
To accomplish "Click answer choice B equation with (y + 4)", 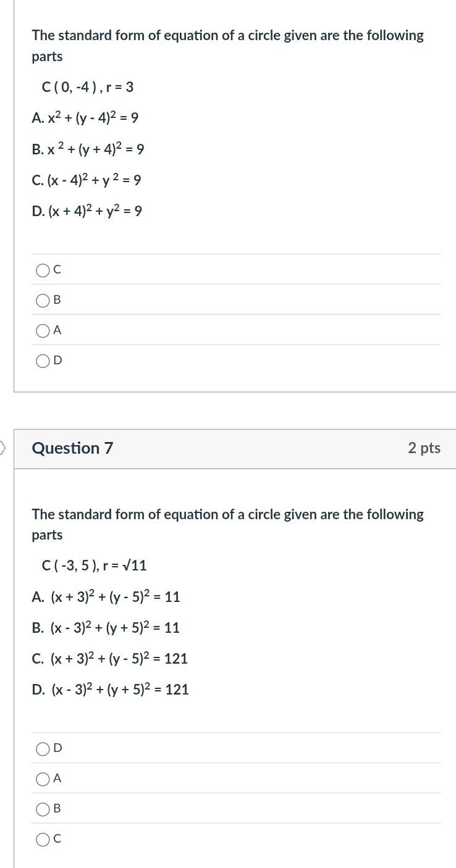I will [x=88, y=149].
